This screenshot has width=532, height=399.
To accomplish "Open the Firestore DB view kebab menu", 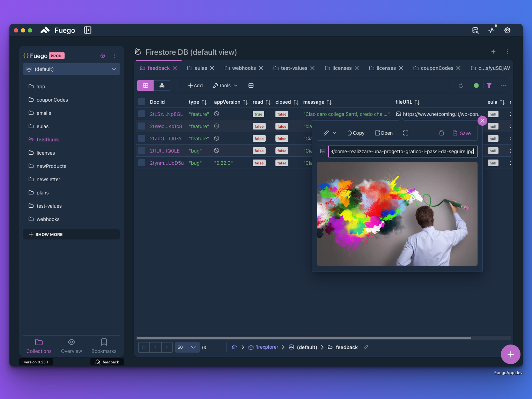I will (x=507, y=52).
